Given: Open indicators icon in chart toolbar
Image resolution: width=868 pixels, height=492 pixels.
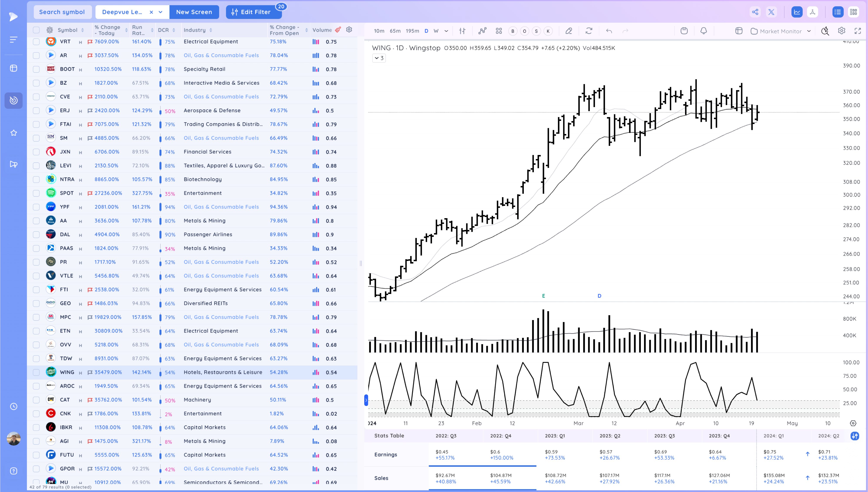Looking at the screenshot, I should click(482, 31).
